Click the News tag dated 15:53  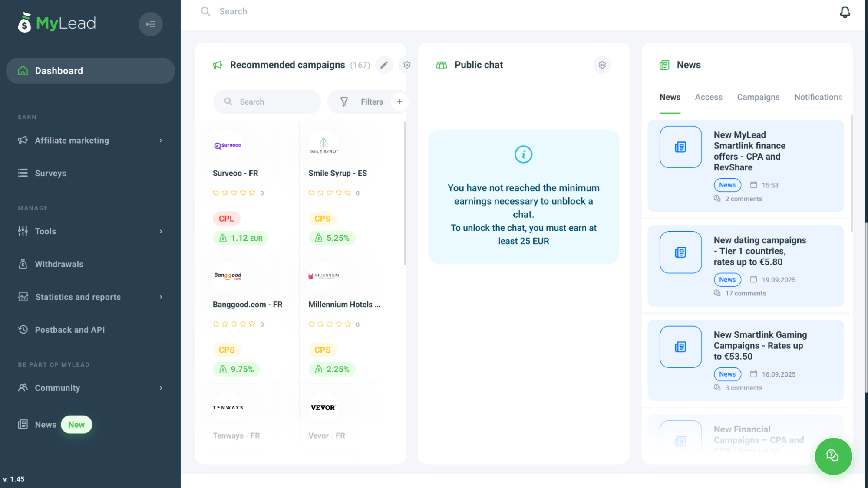coord(727,185)
